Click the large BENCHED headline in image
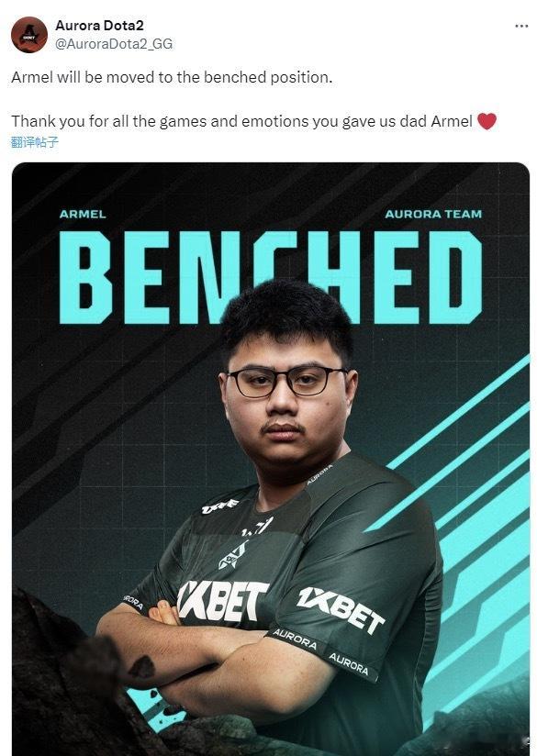Image resolution: width=537 pixels, height=756 pixels. pyautogui.click(x=270, y=278)
